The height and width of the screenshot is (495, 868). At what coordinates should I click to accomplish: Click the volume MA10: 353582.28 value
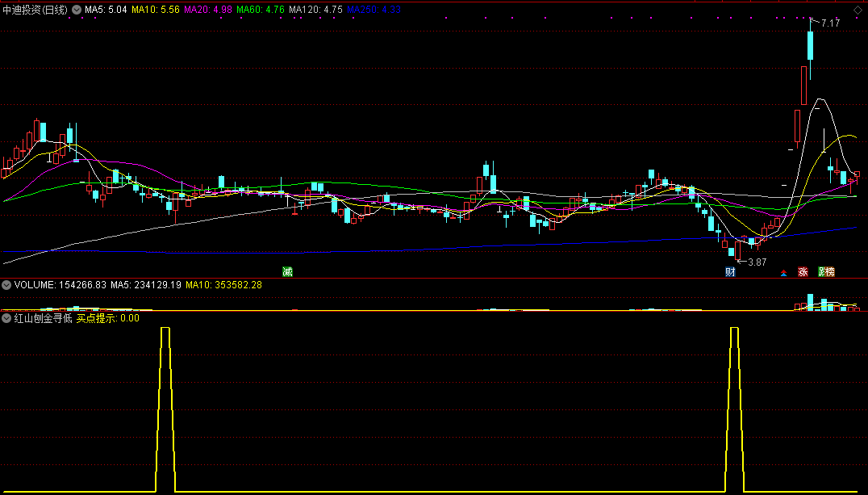point(223,285)
